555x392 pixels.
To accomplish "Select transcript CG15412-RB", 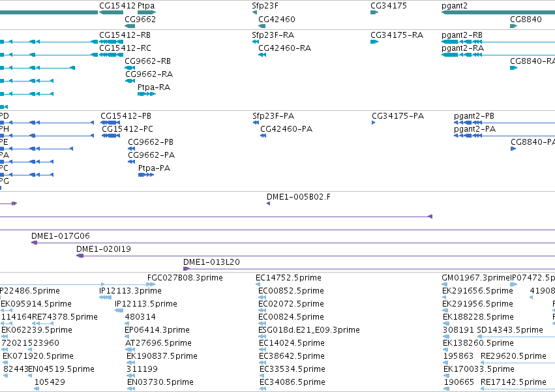I will (125, 35).
